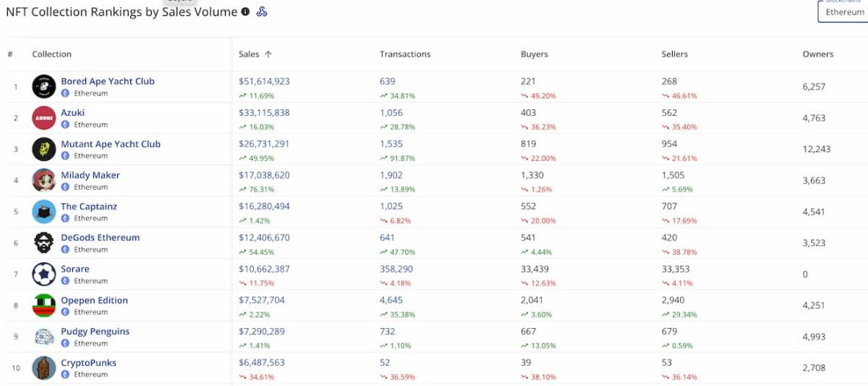This screenshot has height=386, width=868.
Task: Sort by the Buyers column header
Action: pyautogui.click(x=534, y=55)
